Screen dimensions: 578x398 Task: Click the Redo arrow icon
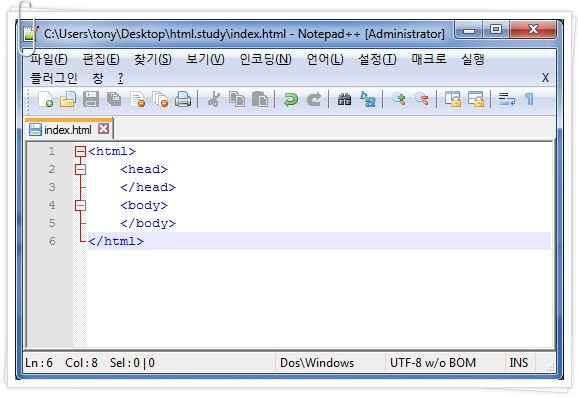pyautogui.click(x=314, y=100)
